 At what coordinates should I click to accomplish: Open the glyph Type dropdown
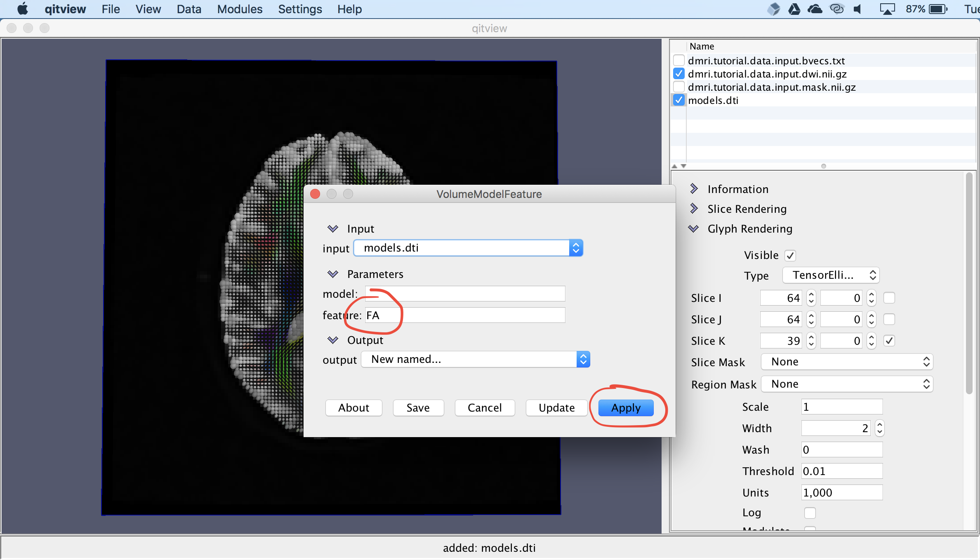pyautogui.click(x=831, y=275)
